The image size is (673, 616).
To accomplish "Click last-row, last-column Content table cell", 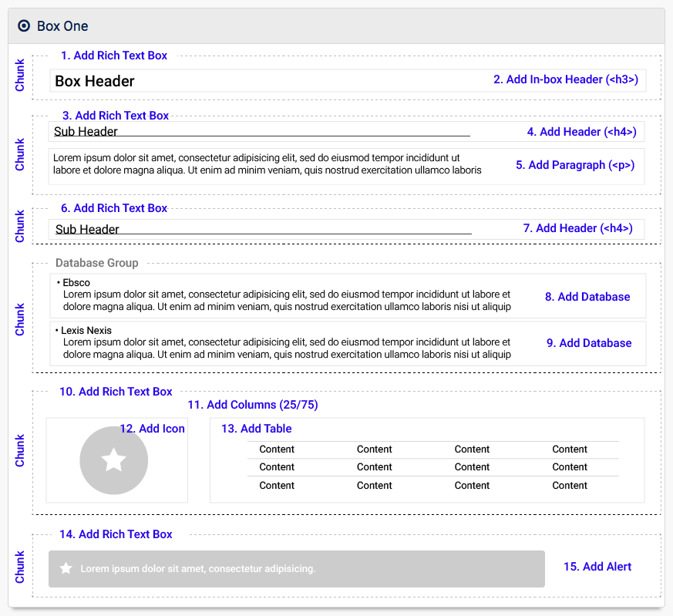I will (x=570, y=485).
